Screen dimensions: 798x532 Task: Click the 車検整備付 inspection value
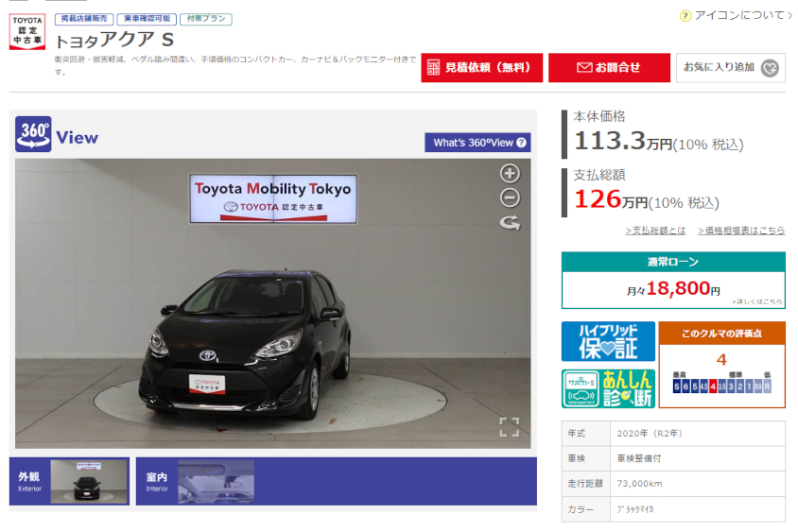click(x=639, y=458)
